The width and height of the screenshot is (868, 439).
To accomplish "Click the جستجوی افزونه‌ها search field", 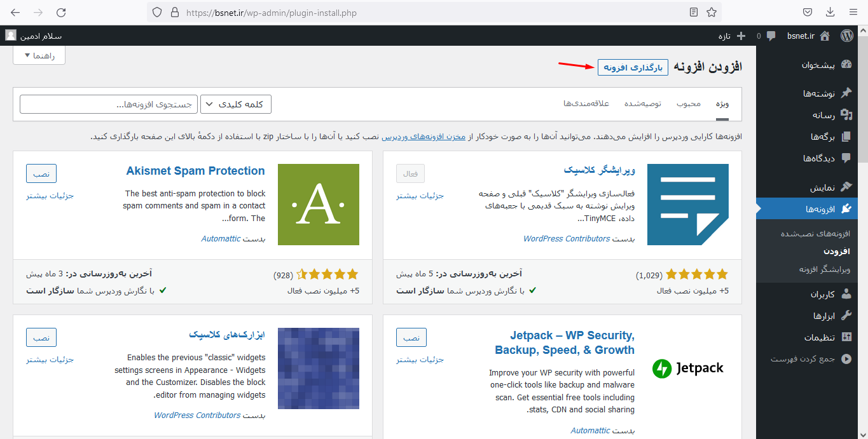I will (x=108, y=104).
